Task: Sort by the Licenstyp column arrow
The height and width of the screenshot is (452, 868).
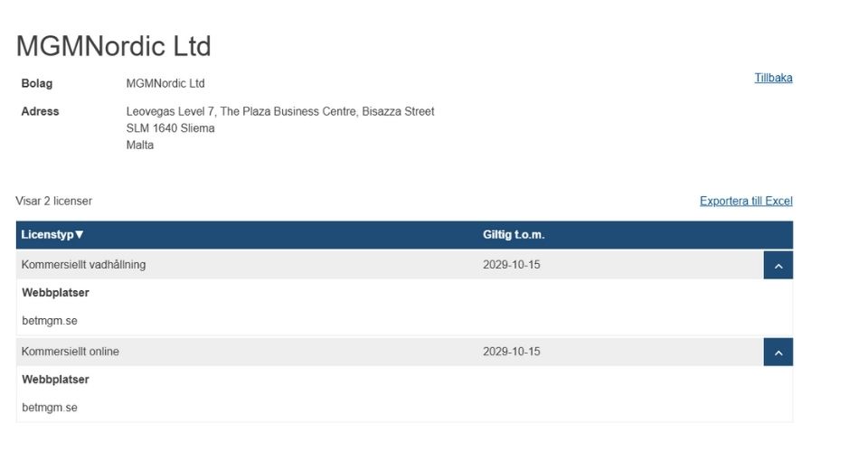Action: pos(80,235)
